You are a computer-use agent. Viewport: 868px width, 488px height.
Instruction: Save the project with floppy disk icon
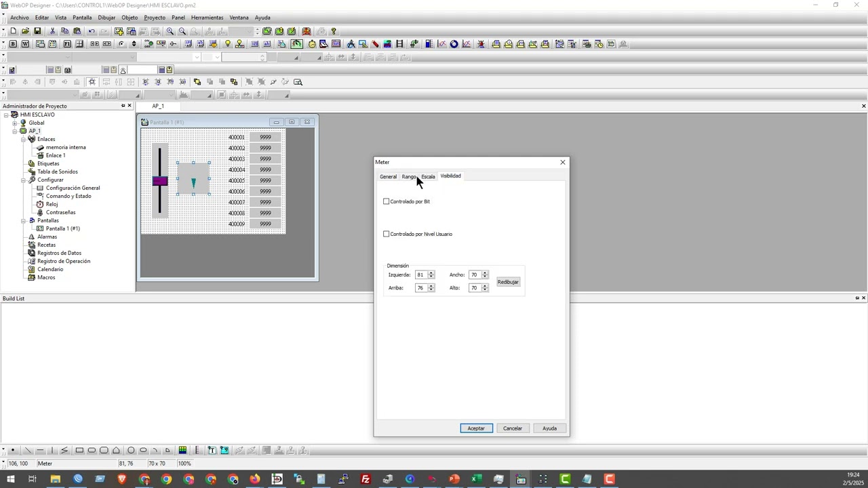[37, 31]
